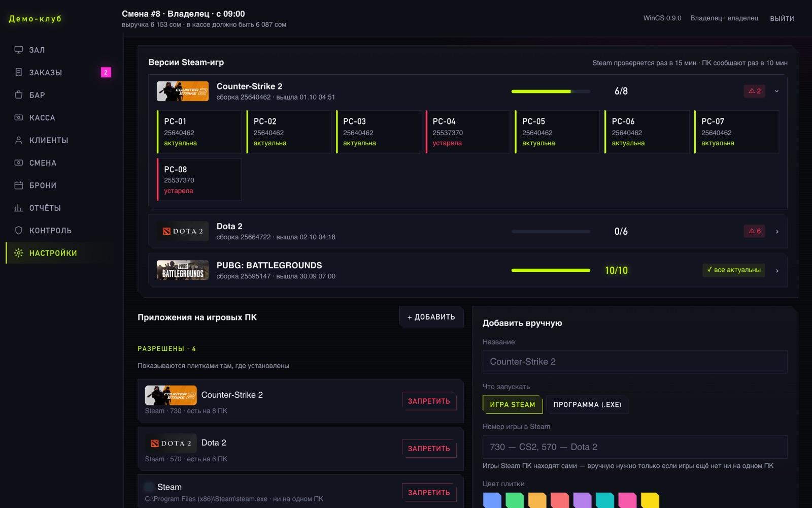Click the PC-01 version card

tap(199, 132)
